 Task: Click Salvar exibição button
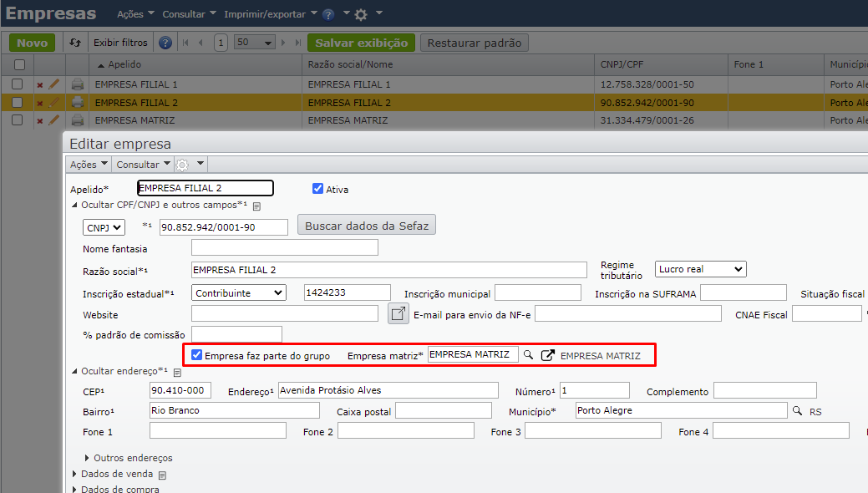(362, 43)
